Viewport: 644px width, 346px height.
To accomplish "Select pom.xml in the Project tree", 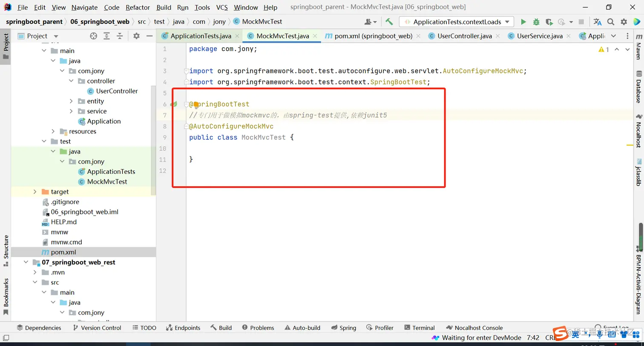I will coord(63,252).
